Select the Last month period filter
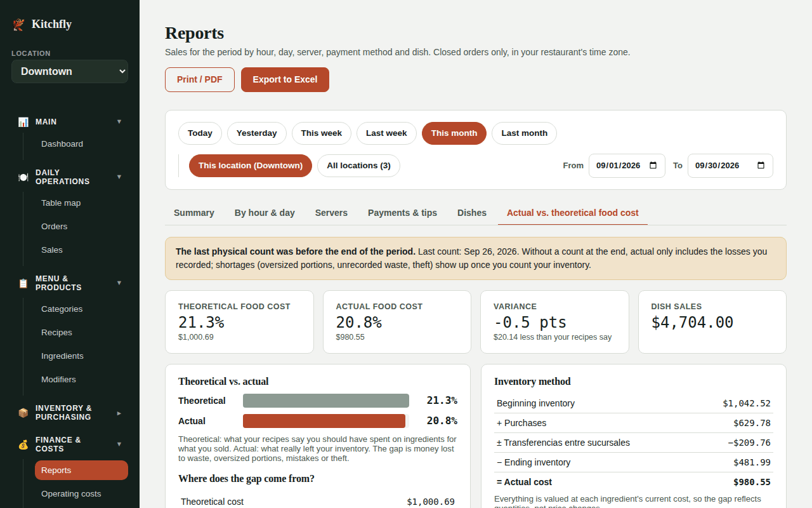The height and width of the screenshot is (508, 812). (x=525, y=133)
